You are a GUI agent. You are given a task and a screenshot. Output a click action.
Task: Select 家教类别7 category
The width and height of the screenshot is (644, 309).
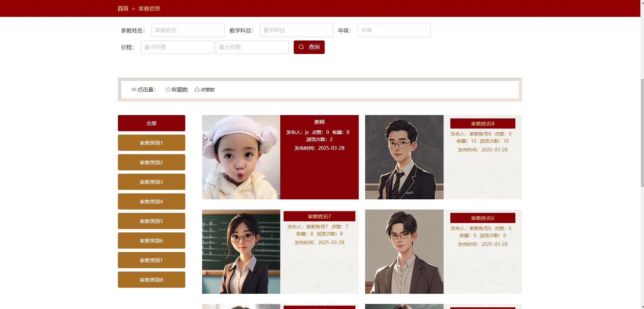tap(152, 260)
